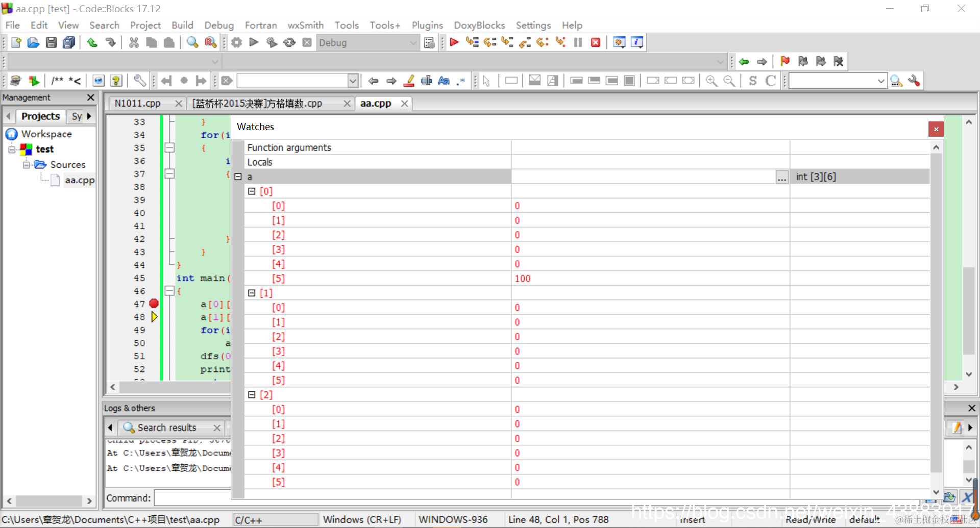The image size is (980, 528).
Task: Switch to N1011.cpp editor tab
Action: click(x=138, y=104)
